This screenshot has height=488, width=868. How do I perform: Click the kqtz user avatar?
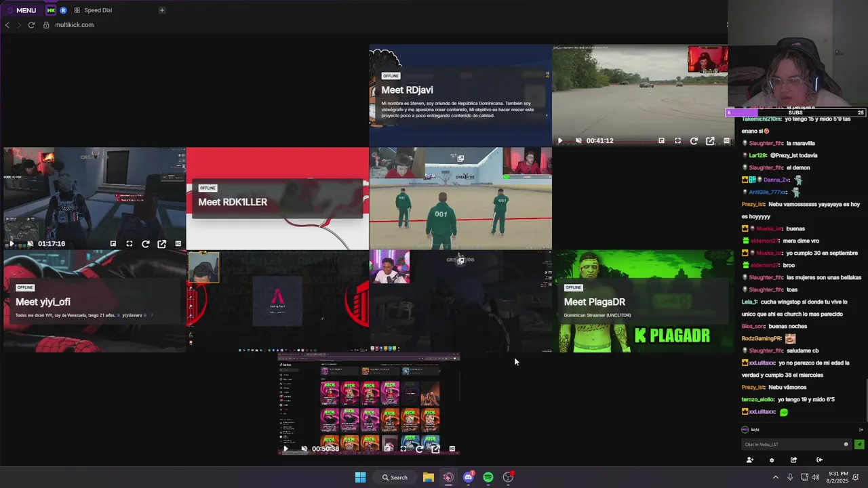[x=745, y=430]
